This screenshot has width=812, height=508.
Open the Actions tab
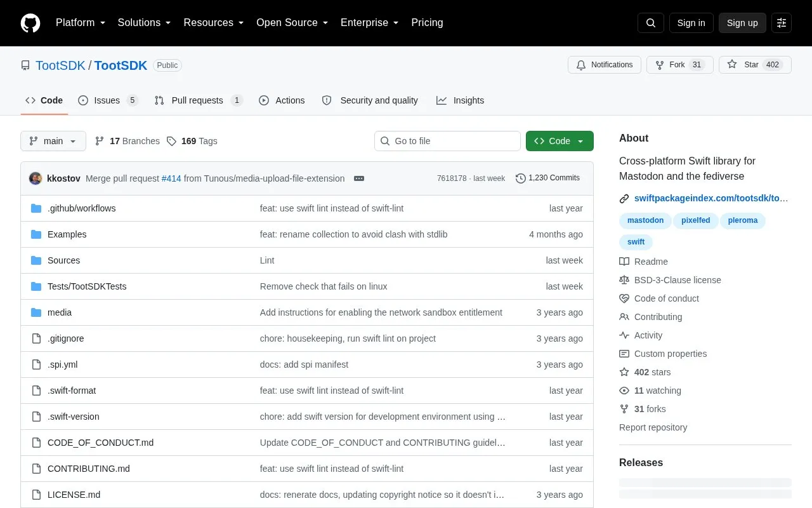282,100
